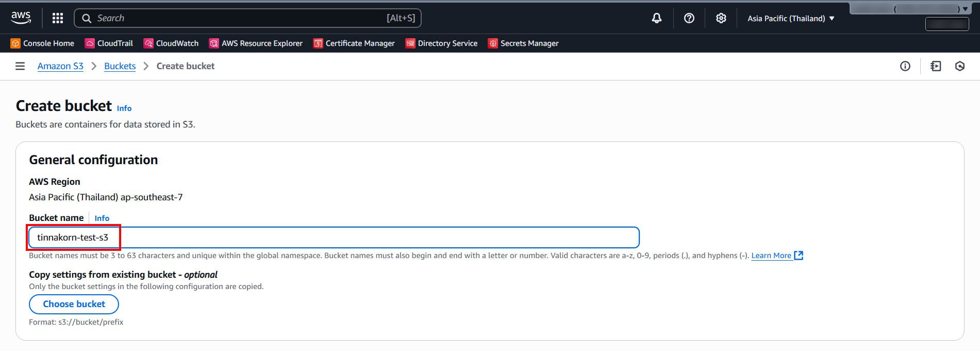This screenshot has height=351, width=980.
Task: Click the Bucket name input field
Action: pos(334,237)
